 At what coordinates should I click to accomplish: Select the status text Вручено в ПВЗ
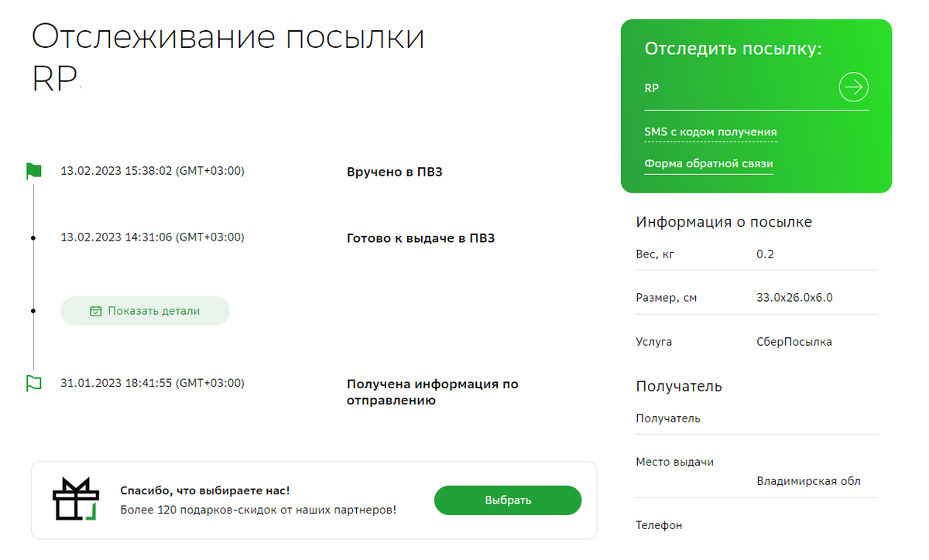[395, 172]
